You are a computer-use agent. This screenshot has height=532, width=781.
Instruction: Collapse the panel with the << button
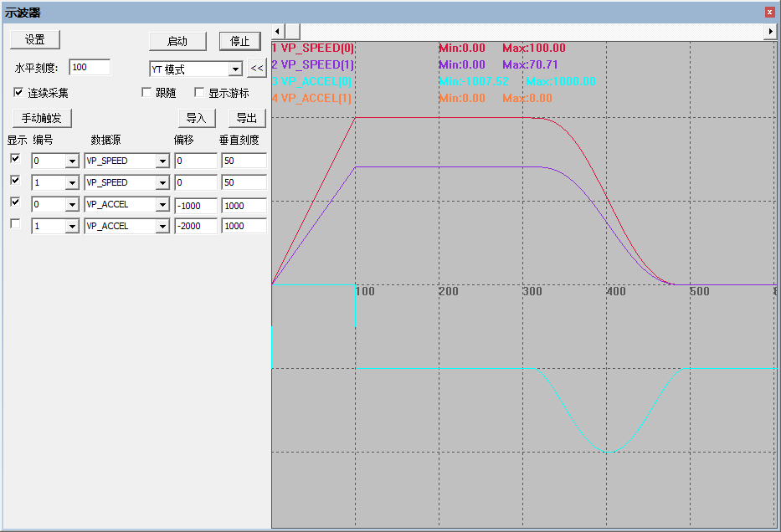point(258,68)
